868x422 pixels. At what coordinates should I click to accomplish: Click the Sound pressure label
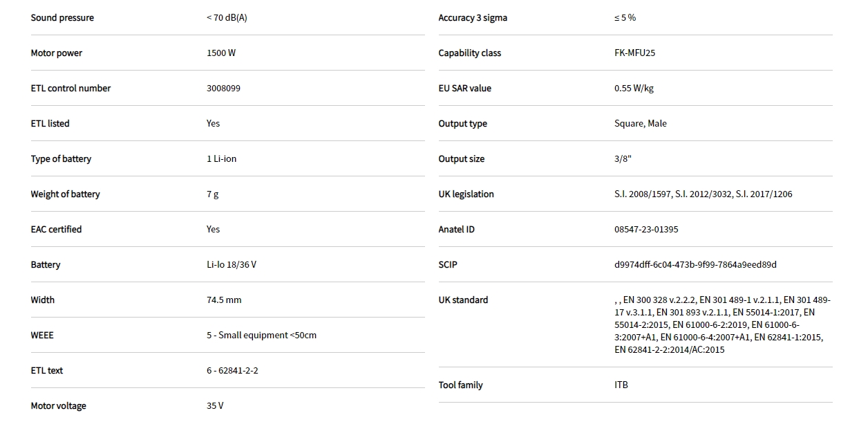coord(62,18)
